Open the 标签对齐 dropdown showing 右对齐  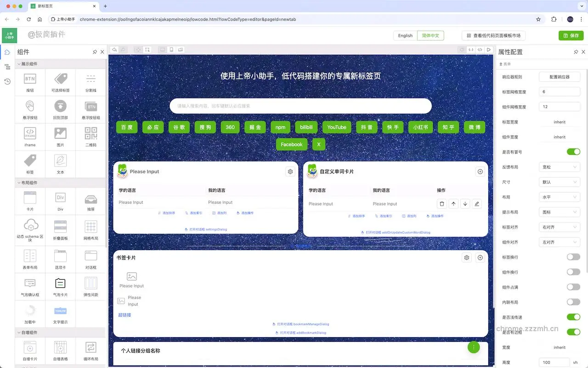(559, 227)
